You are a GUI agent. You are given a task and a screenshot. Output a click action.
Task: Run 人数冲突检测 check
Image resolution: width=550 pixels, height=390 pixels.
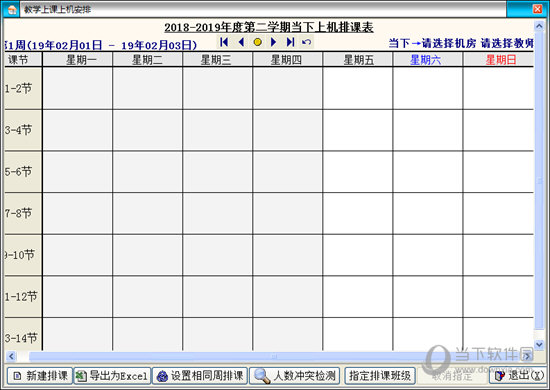pos(294,376)
